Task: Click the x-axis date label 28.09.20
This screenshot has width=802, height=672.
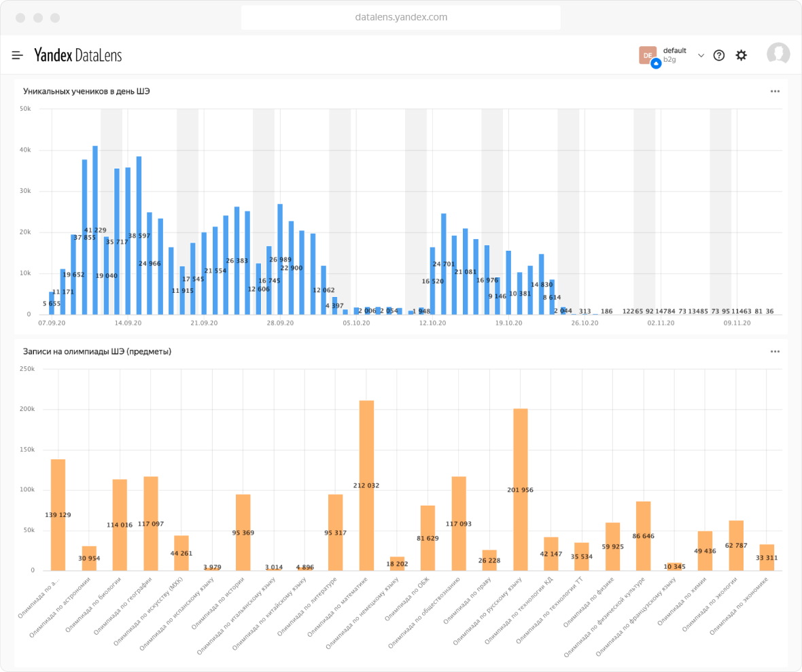Action: pyautogui.click(x=280, y=323)
